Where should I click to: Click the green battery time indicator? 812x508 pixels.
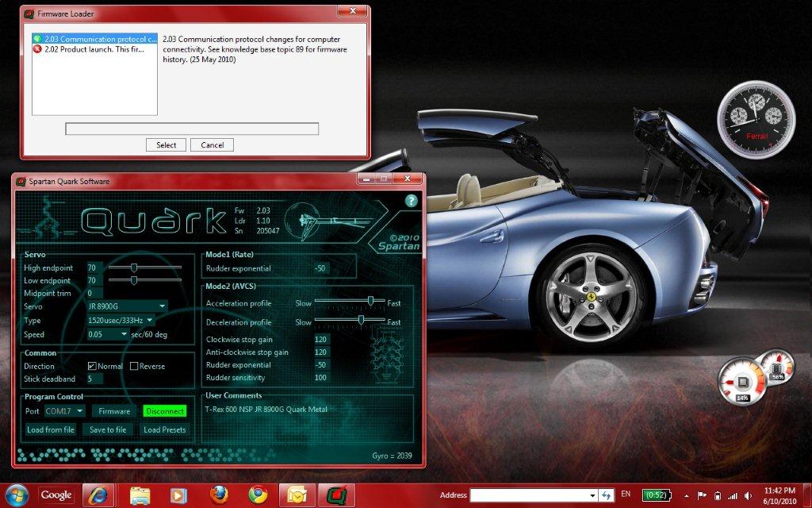pos(656,495)
